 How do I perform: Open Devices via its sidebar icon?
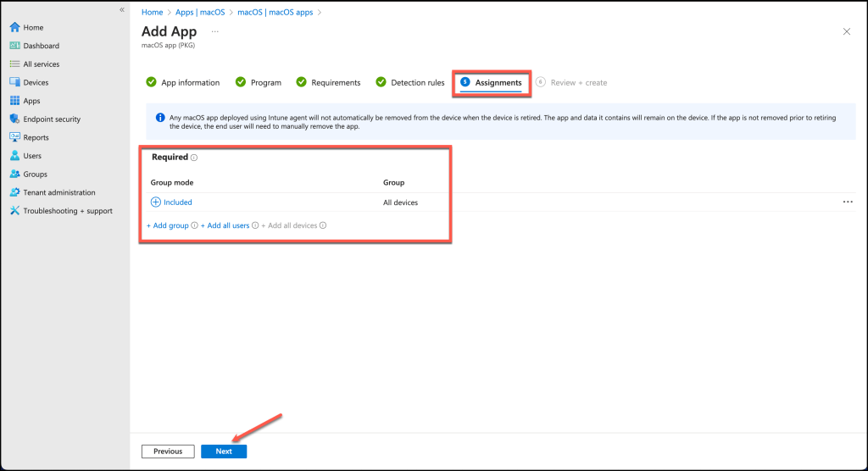tap(14, 82)
